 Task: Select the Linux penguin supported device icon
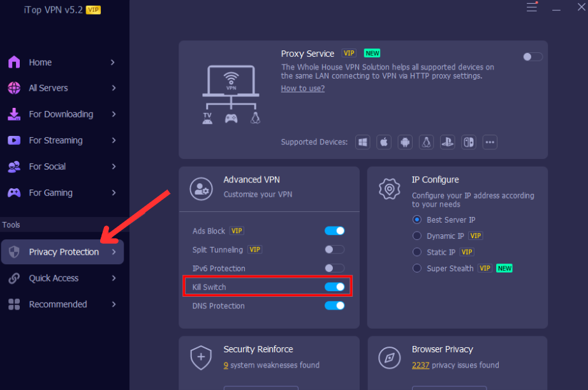427,142
